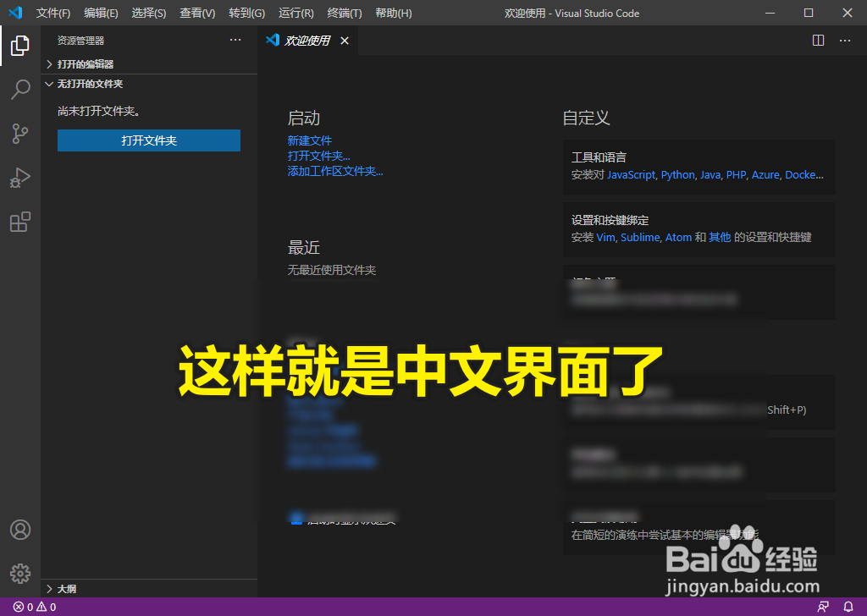Click the 其他 keybindings link

coord(720,237)
